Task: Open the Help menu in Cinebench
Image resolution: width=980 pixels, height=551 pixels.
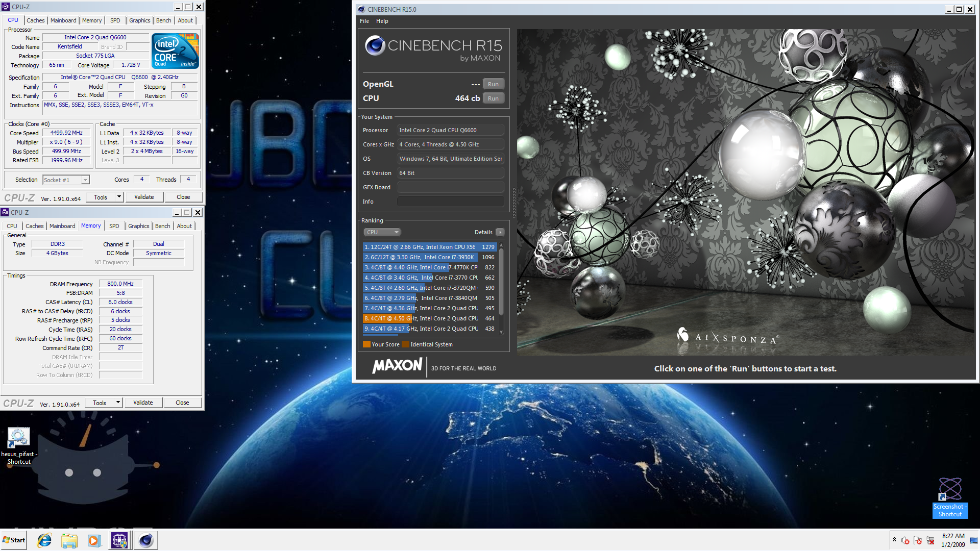Action: pos(382,21)
